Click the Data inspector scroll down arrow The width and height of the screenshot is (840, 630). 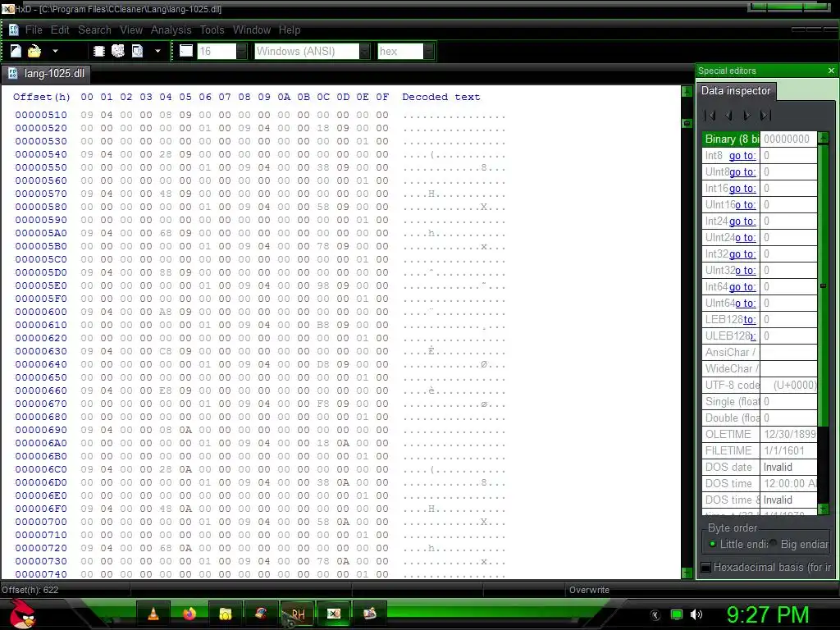[824, 509]
